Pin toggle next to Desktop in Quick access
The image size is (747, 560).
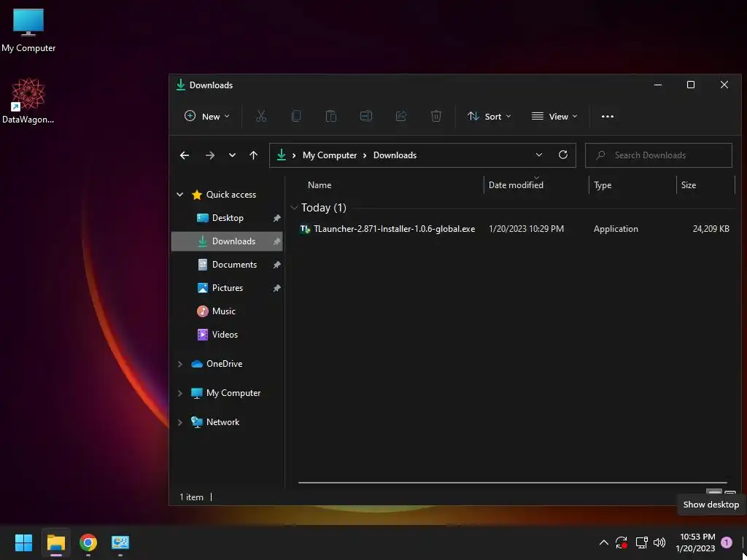coord(276,218)
